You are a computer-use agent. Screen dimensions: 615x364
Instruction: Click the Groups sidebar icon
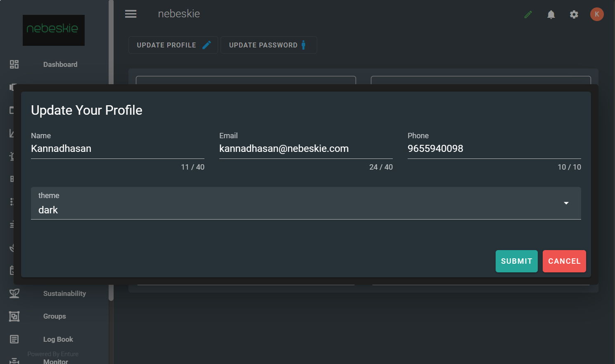tap(14, 317)
